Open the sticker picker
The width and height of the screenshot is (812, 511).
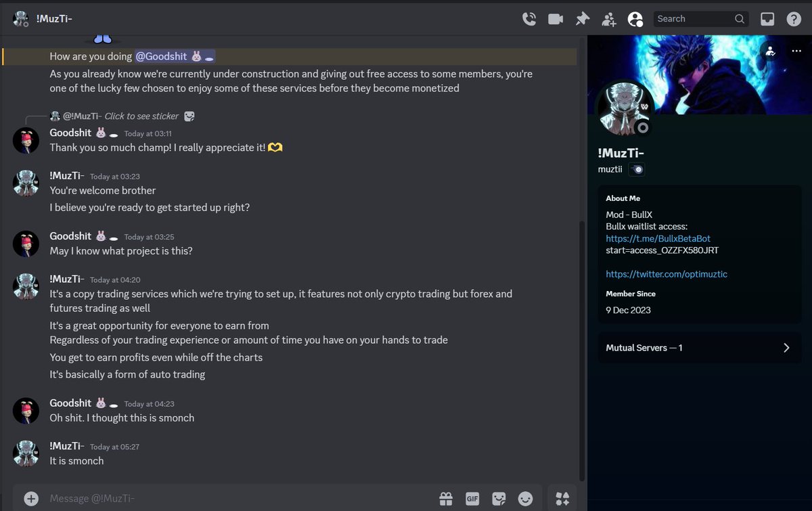coord(499,498)
